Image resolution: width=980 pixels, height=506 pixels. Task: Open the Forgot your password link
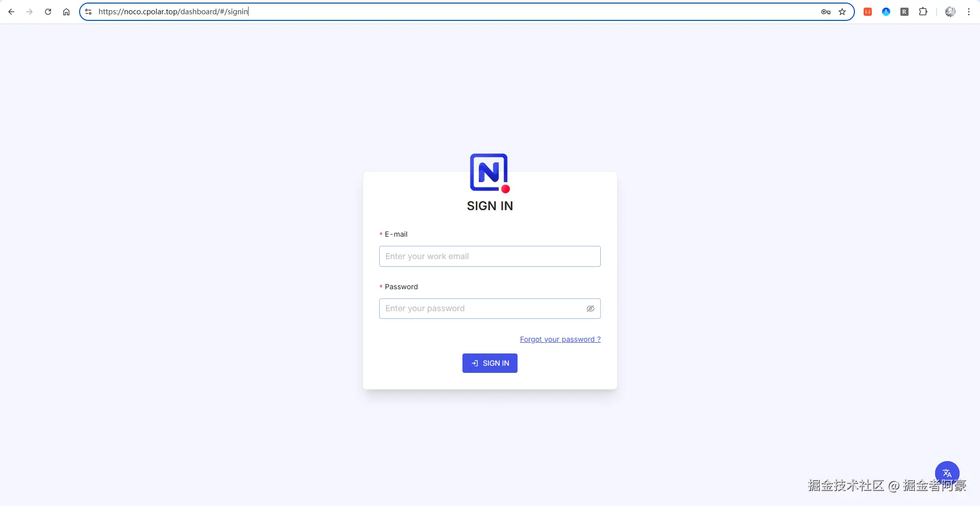click(x=560, y=339)
